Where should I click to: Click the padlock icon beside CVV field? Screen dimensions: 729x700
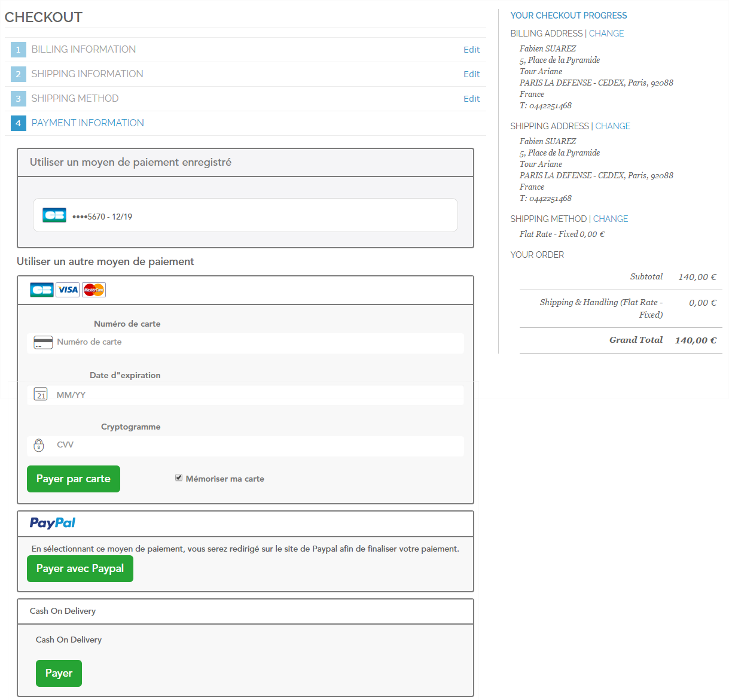coord(39,445)
